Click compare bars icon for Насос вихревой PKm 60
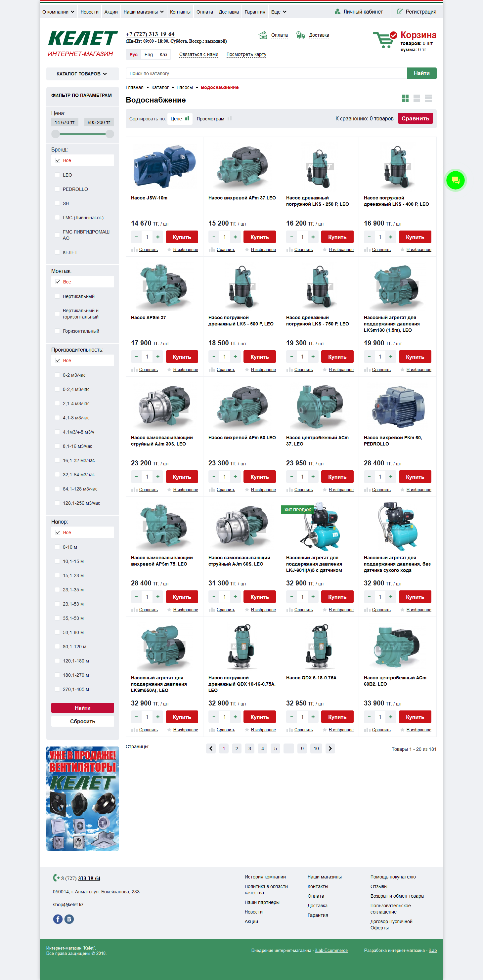The image size is (483, 980). [x=367, y=490]
